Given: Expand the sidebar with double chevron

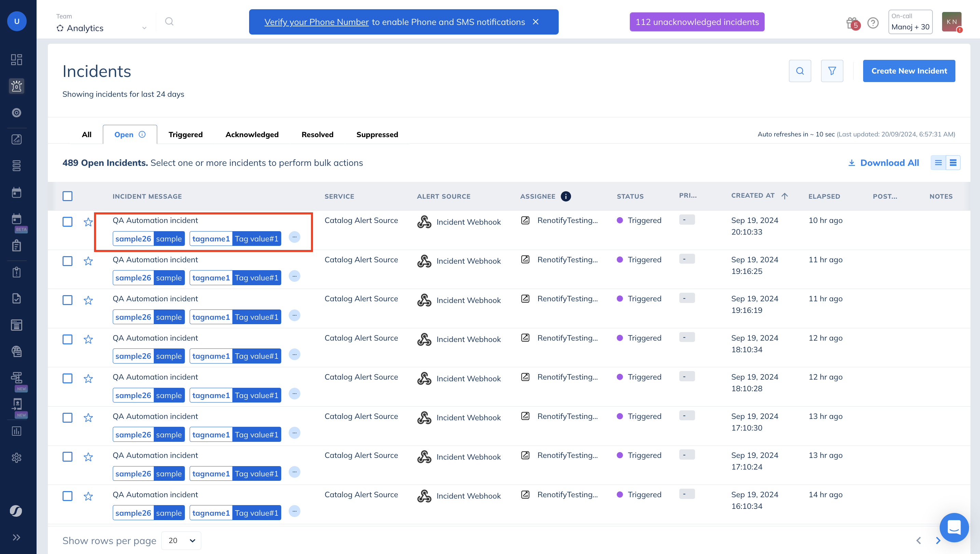Looking at the screenshot, I should tap(16, 537).
